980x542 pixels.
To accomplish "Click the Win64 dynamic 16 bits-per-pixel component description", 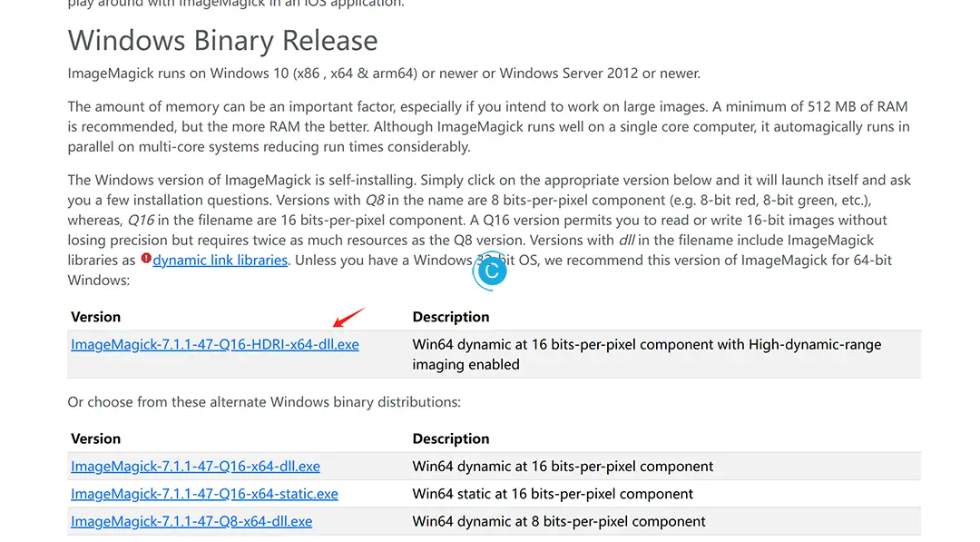I will pyautogui.click(x=563, y=467).
